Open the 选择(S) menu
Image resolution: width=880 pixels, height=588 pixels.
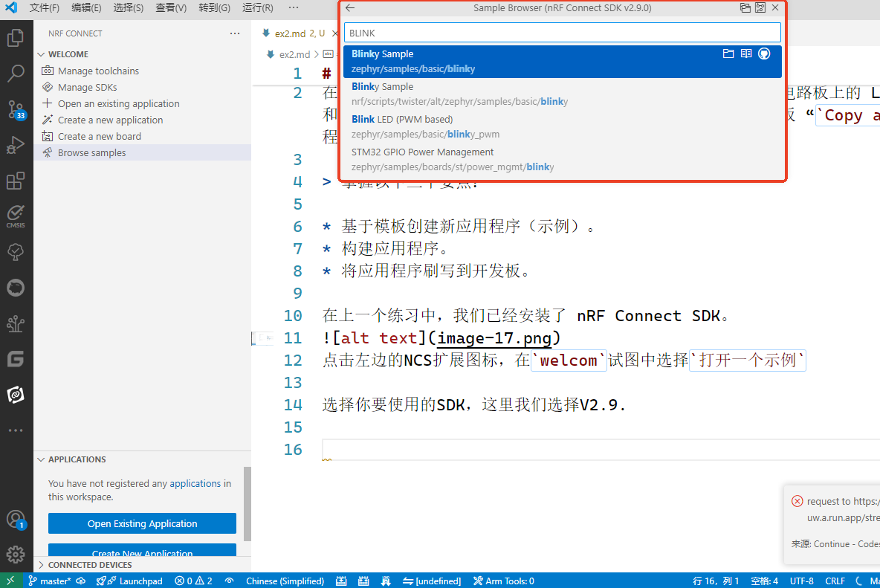click(129, 8)
